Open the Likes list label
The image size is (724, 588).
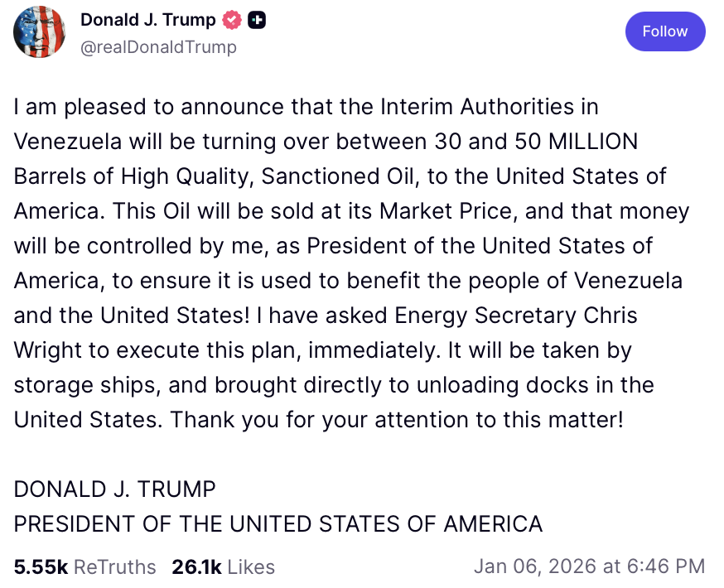[250, 566]
